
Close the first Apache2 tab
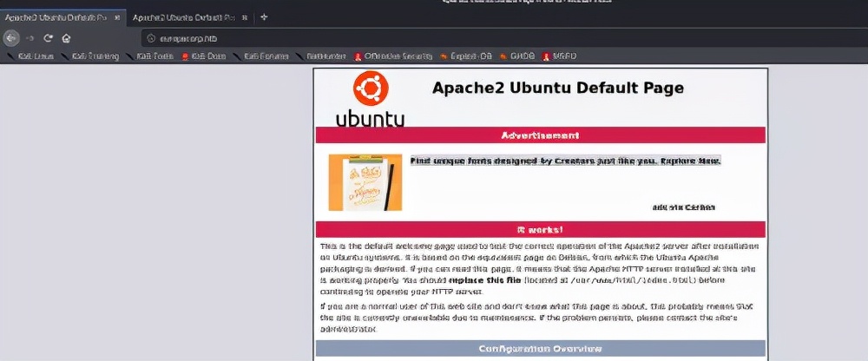click(117, 17)
